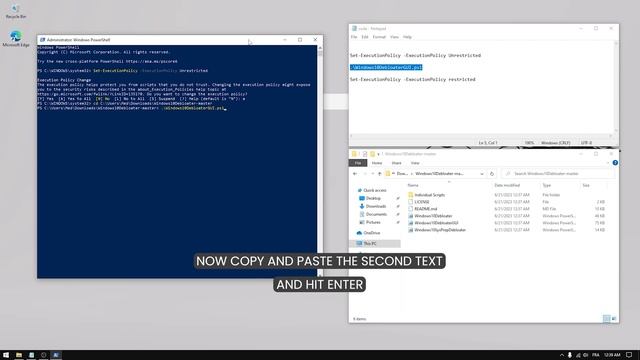Open Notepad taskbar icon

point(31,355)
